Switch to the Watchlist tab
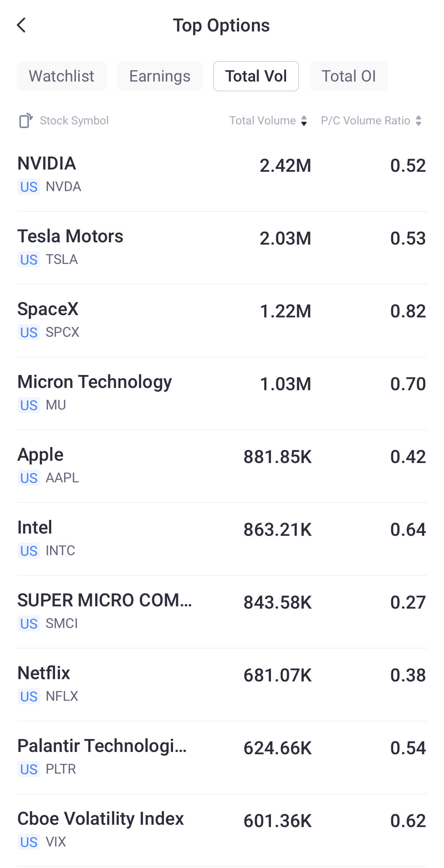The height and width of the screenshot is (868, 444). [x=61, y=76]
